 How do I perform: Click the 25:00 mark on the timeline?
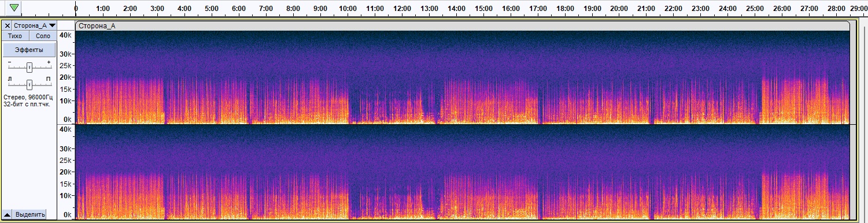755,9
